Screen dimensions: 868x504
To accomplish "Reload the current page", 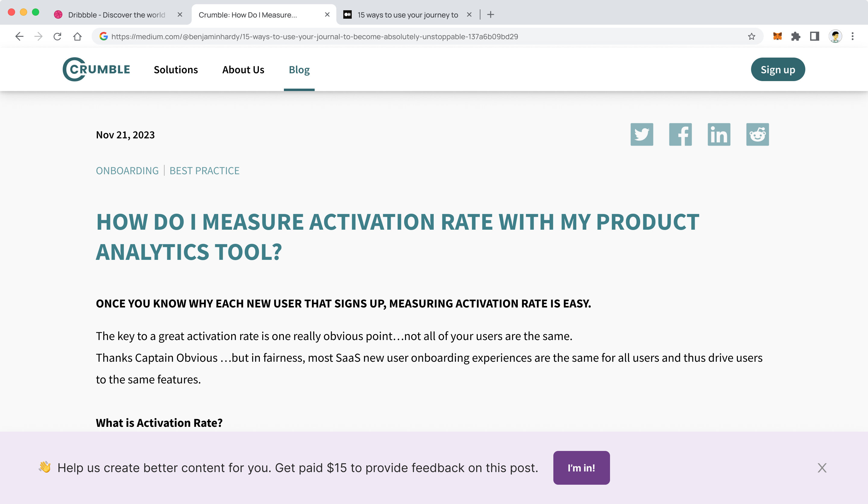I will [58, 36].
